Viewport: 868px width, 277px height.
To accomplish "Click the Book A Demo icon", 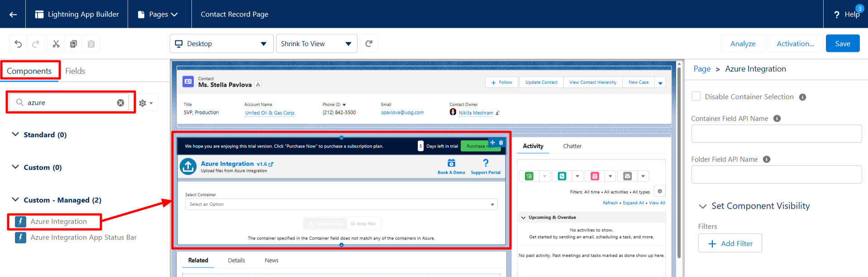I will tap(451, 163).
